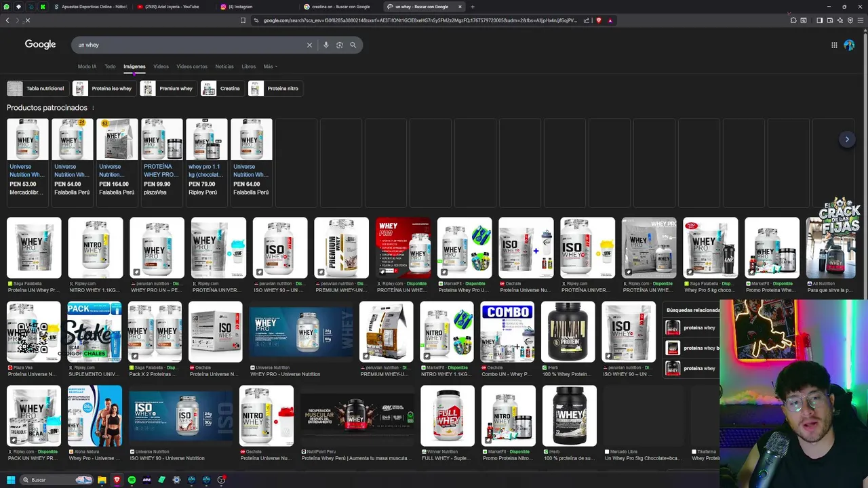Image resolution: width=868 pixels, height=488 pixels.
Task: Switch to the Noticias tab
Action: point(224,66)
